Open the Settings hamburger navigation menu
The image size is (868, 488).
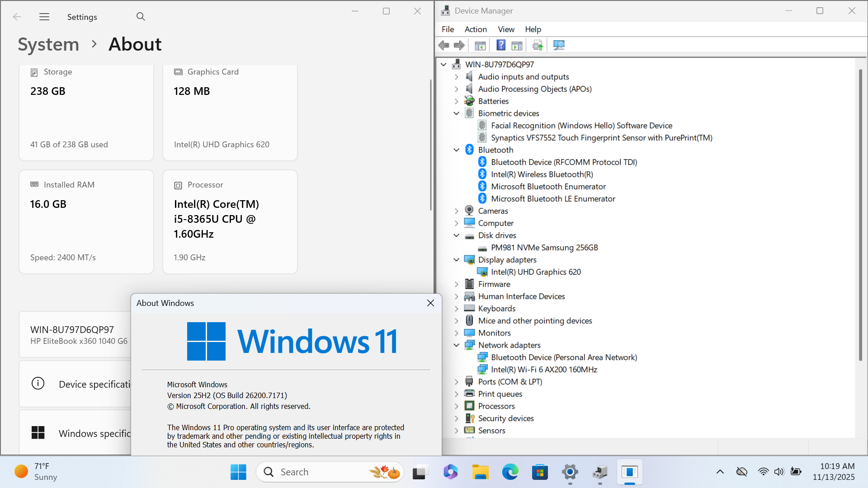point(44,17)
